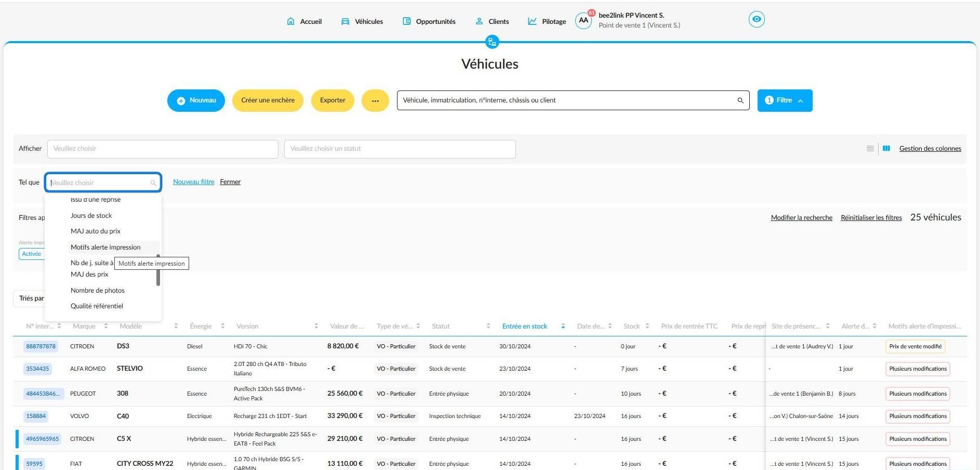Click the blue hierarchy icon under navigation

pyautogui.click(x=492, y=42)
